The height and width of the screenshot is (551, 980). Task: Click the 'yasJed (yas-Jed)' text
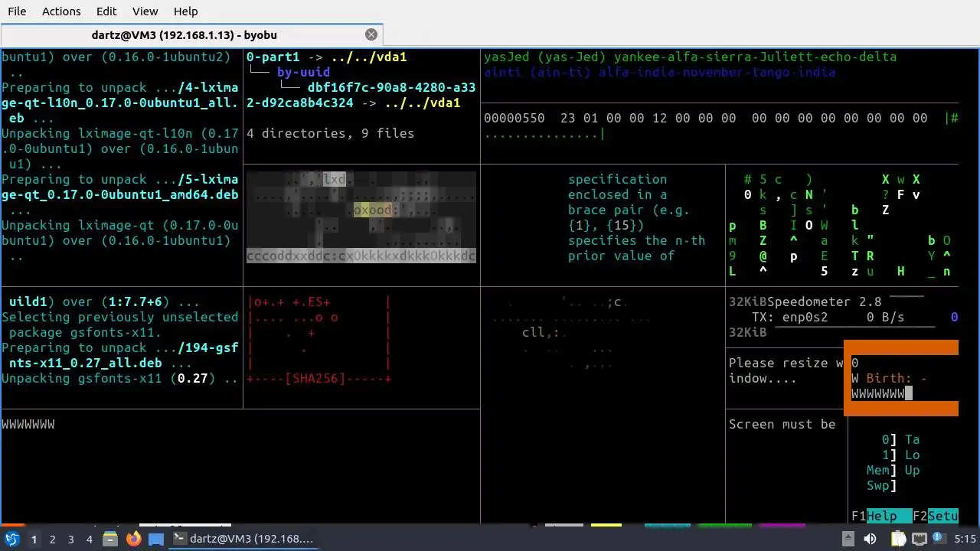[545, 57]
